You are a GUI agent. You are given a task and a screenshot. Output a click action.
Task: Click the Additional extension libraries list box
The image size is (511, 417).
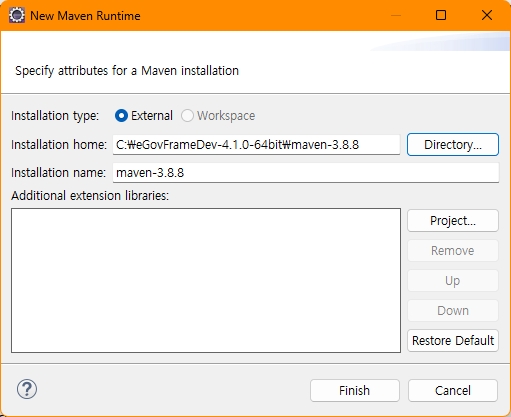point(206,280)
